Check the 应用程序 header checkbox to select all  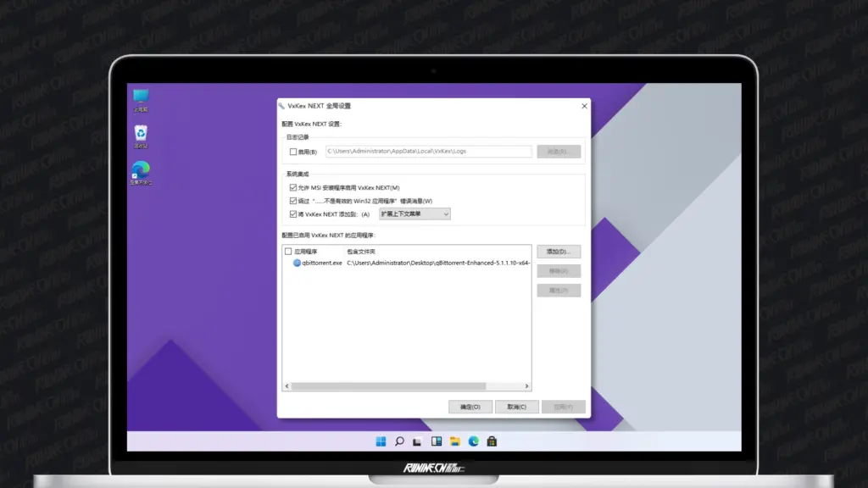pos(289,252)
